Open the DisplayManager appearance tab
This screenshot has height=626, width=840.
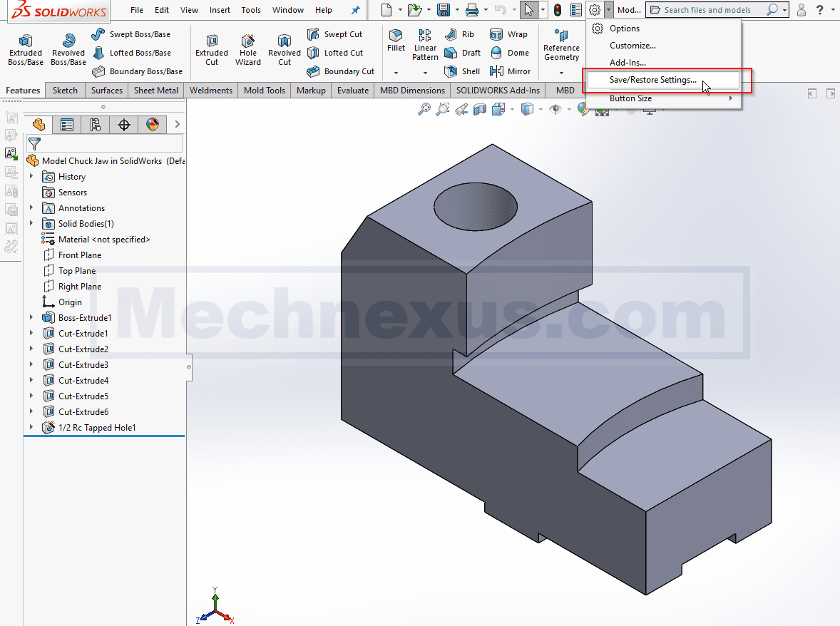pyautogui.click(x=153, y=125)
